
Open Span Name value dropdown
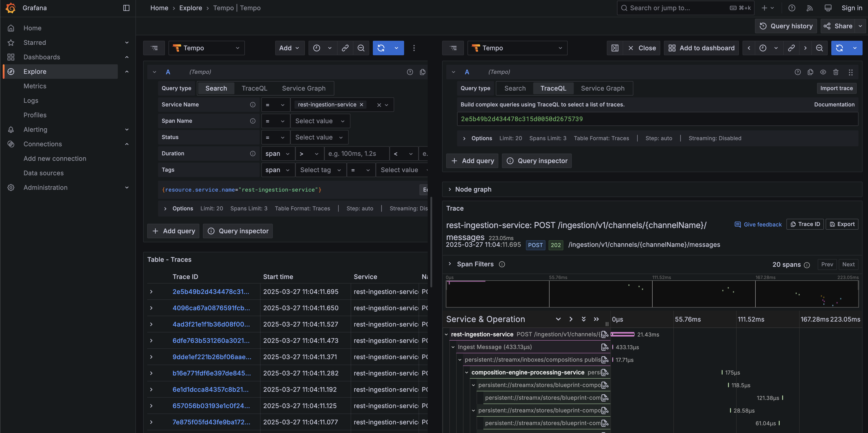[320, 121]
